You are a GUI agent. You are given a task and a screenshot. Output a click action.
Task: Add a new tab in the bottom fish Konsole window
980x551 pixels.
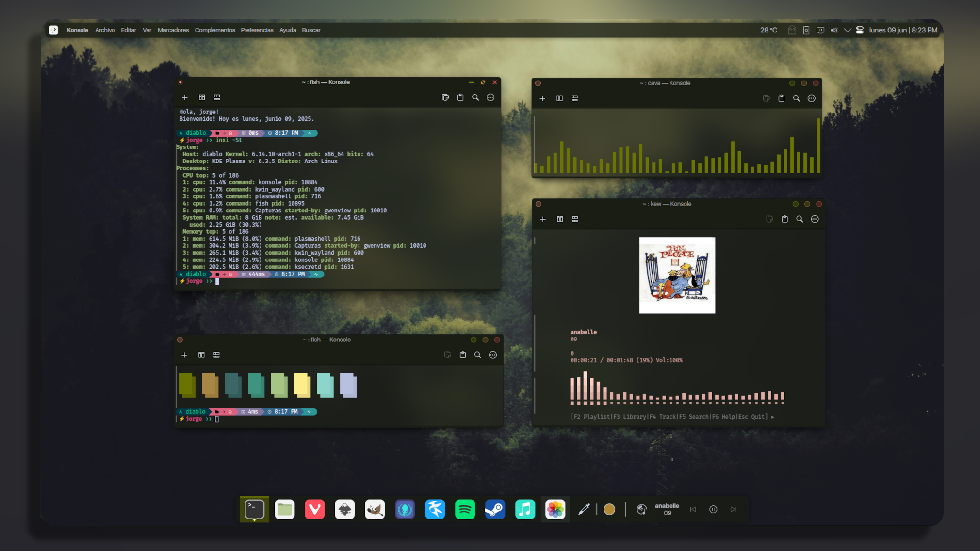coord(184,355)
